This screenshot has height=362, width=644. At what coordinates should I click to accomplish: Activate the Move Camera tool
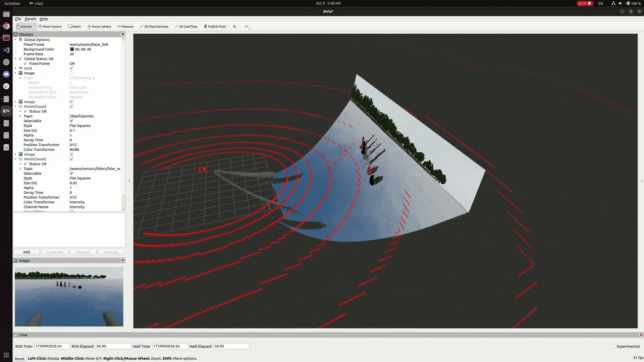coord(50,26)
